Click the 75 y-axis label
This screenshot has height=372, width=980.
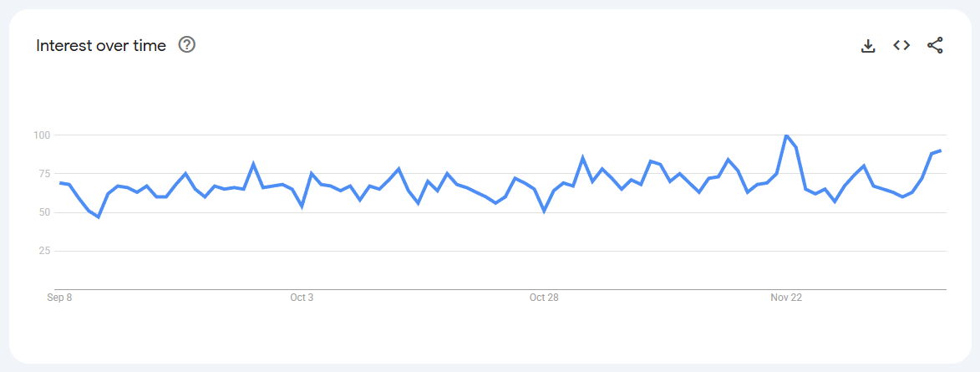point(45,174)
